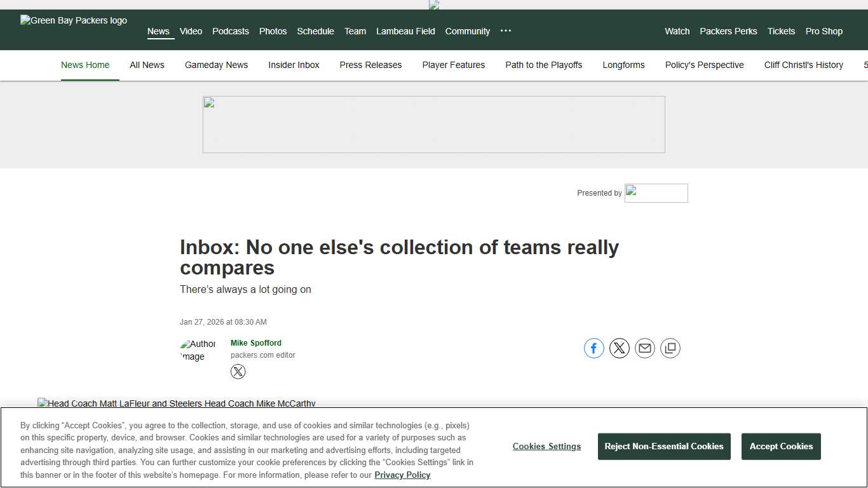Navigate to the Lambeau Field section
This screenshot has width=868, height=488.
tap(405, 31)
